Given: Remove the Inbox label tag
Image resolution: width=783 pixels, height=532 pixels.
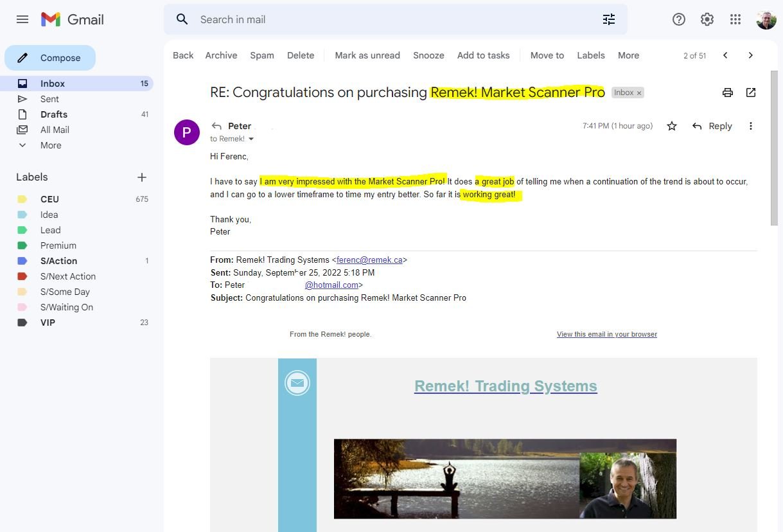Looking at the screenshot, I should coord(638,93).
